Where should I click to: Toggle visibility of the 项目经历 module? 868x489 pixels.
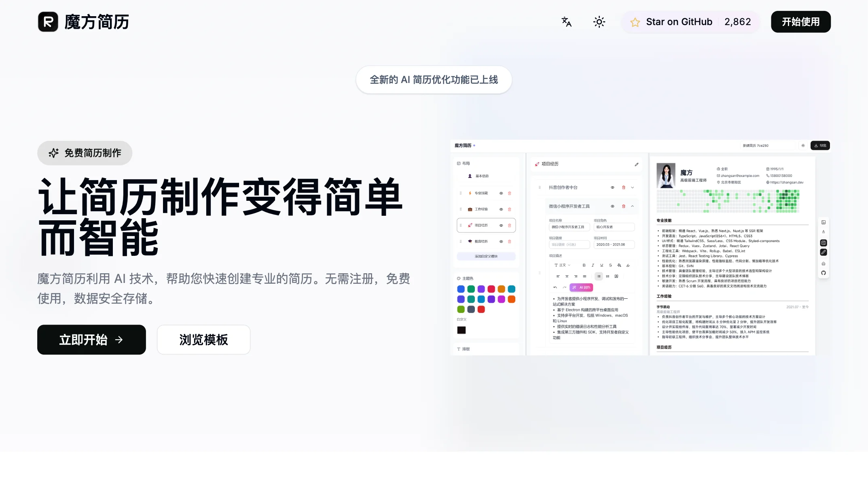(501, 225)
